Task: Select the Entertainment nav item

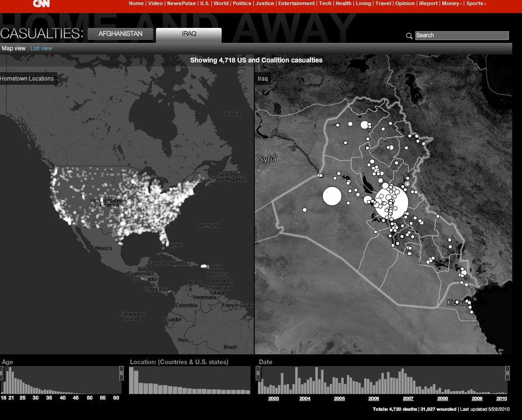Action: click(x=296, y=3)
